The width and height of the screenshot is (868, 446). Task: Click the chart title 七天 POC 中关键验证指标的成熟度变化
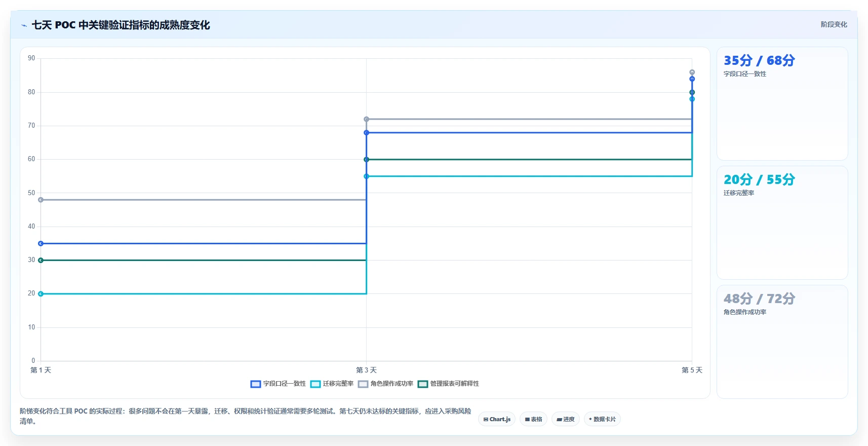point(121,25)
